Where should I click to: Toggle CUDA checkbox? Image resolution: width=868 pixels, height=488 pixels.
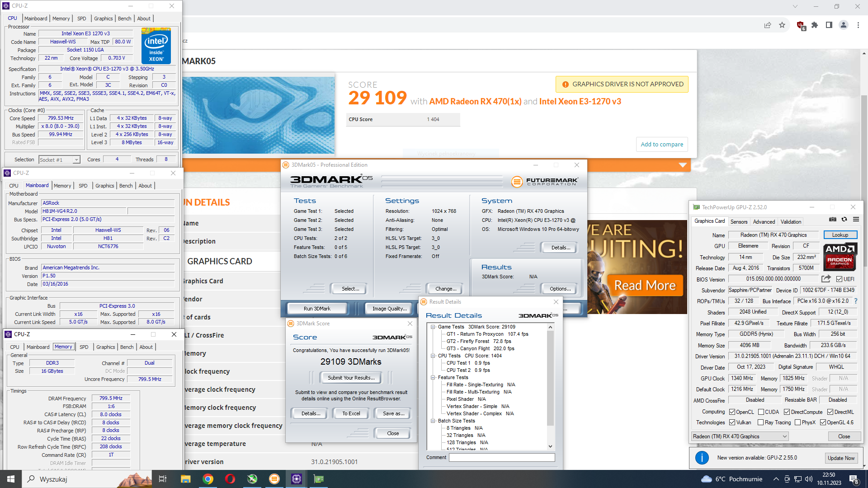(761, 412)
